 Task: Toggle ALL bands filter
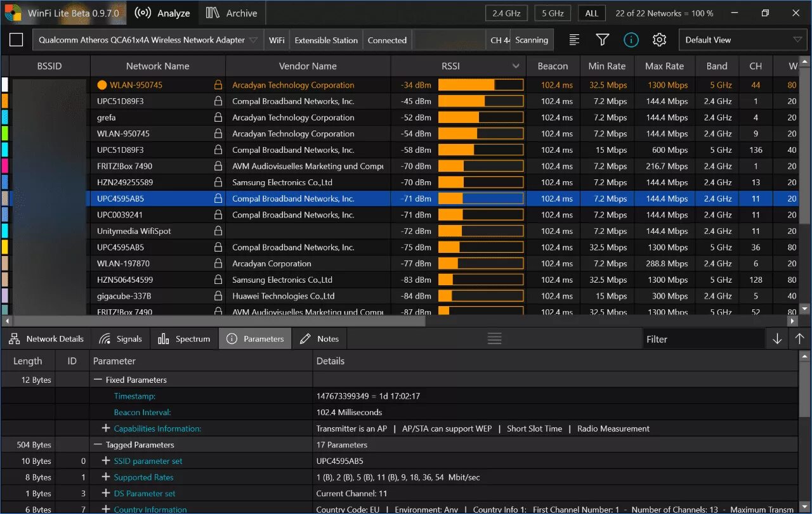[591, 13]
